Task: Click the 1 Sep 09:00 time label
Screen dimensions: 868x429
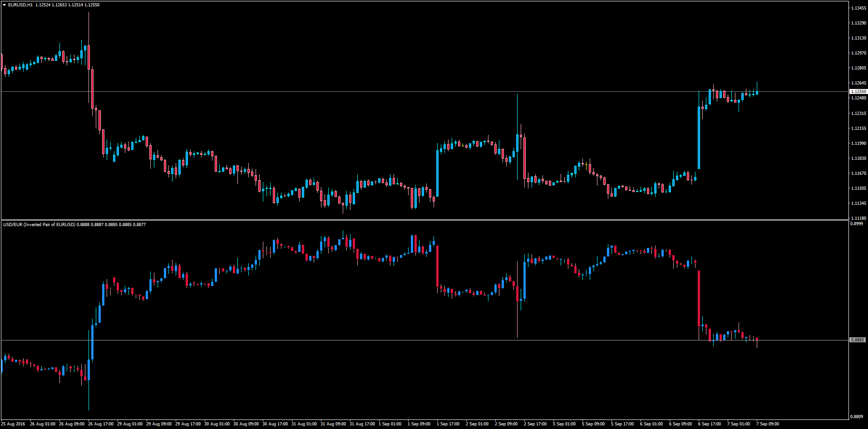Action: tap(419, 424)
